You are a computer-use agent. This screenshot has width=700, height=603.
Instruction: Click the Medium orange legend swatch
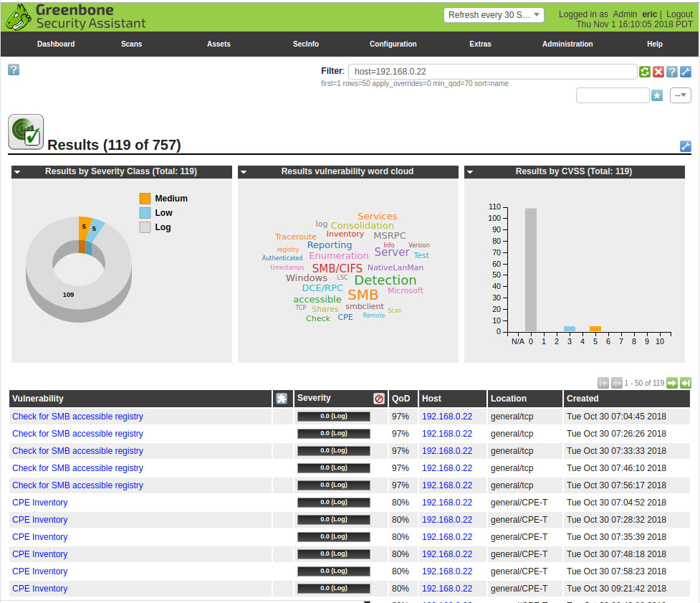(145, 199)
